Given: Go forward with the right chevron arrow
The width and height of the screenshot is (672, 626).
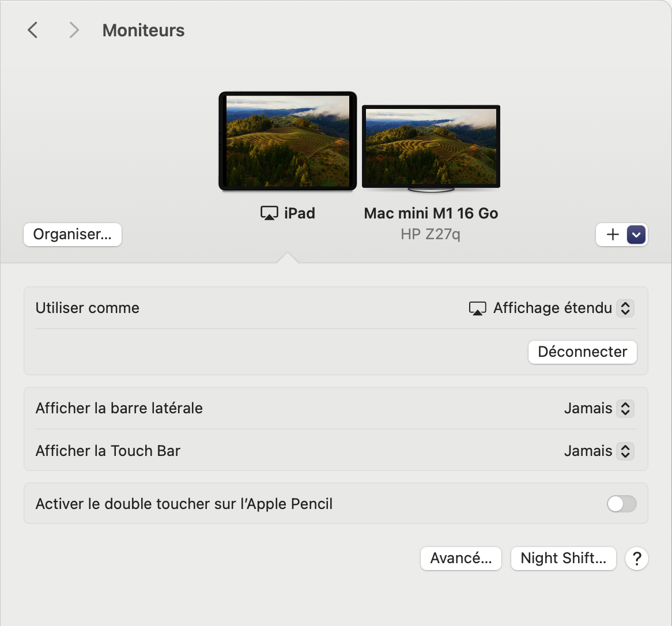Looking at the screenshot, I should tap(74, 30).
